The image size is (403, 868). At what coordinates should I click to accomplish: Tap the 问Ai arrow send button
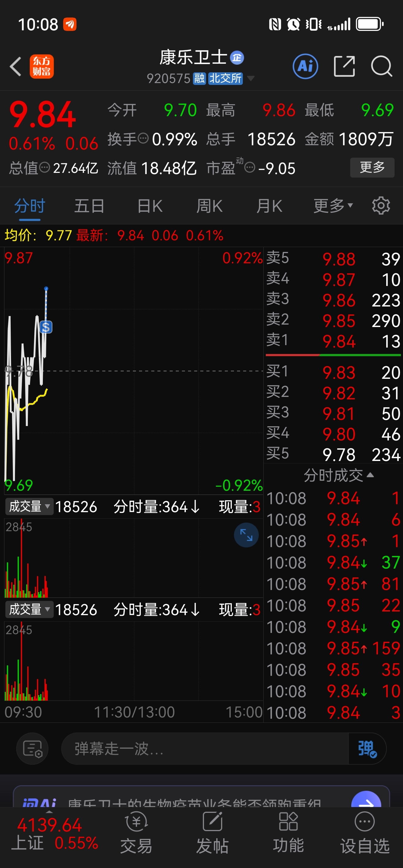tap(366, 800)
